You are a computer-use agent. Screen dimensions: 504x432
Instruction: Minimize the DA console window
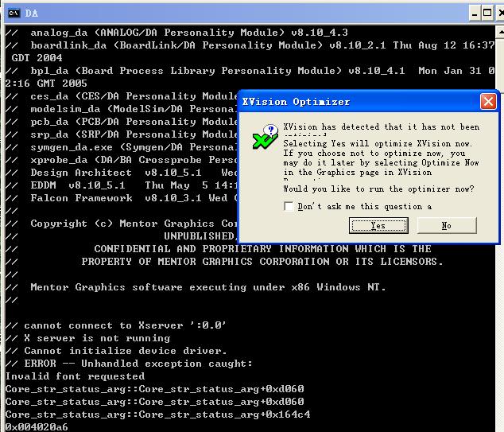tap(475, 14)
